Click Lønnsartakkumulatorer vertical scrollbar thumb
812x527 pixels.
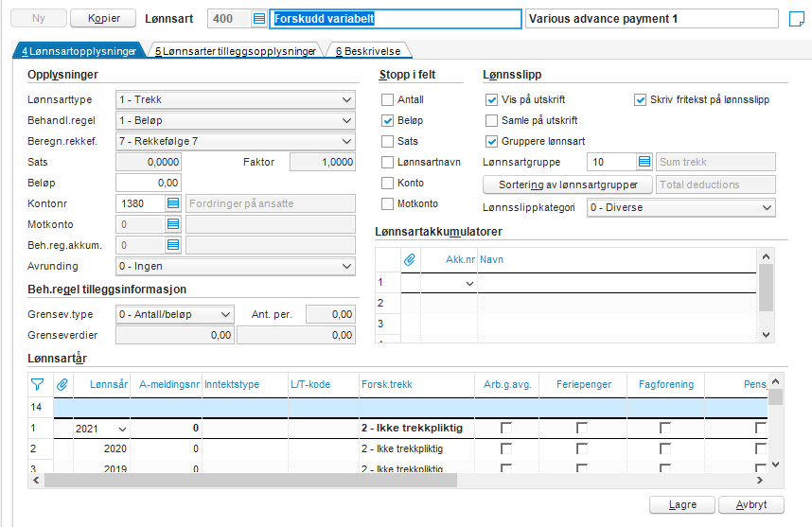click(766, 288)
